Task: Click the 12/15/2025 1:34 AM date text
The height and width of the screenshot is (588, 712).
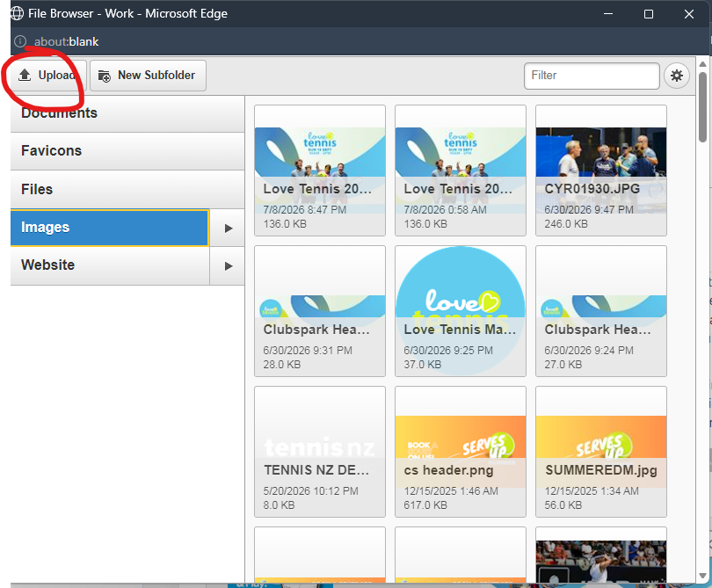Action: (592, 491)
